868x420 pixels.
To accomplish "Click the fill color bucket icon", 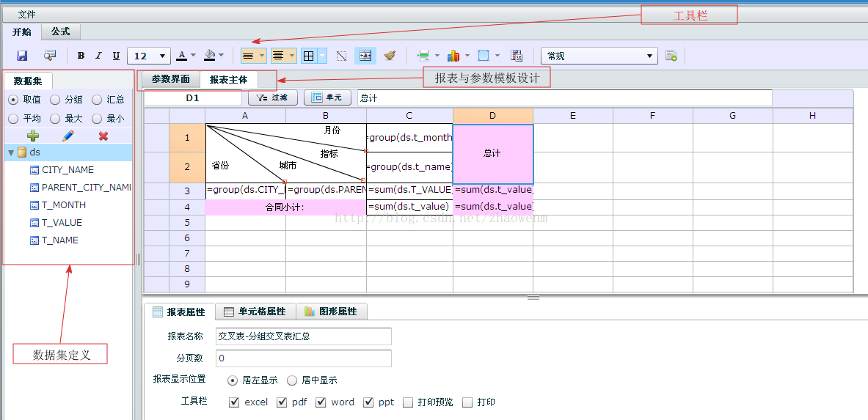I will pyautogui.click(x=211, y=55).
